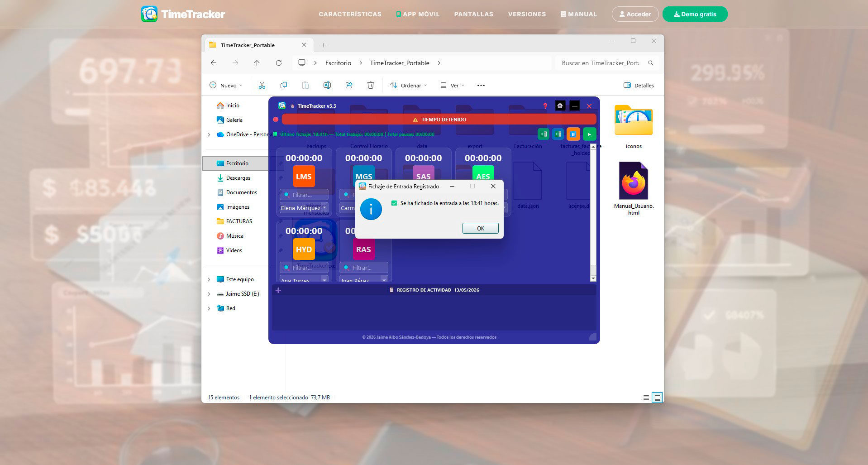
Task: Select the Manual_Usuario.html file
Action: (634, 188)
